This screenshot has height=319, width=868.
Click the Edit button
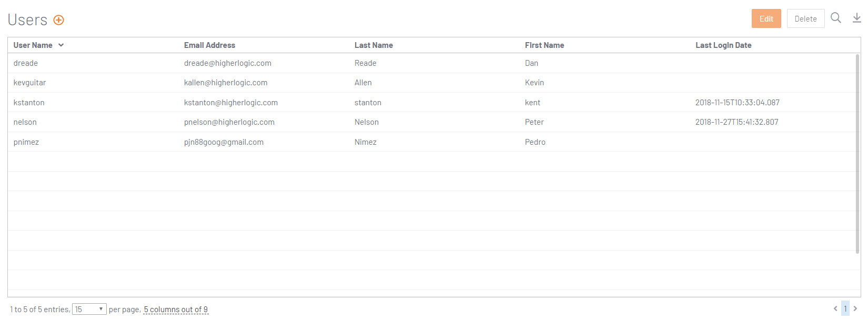point(766,18)
